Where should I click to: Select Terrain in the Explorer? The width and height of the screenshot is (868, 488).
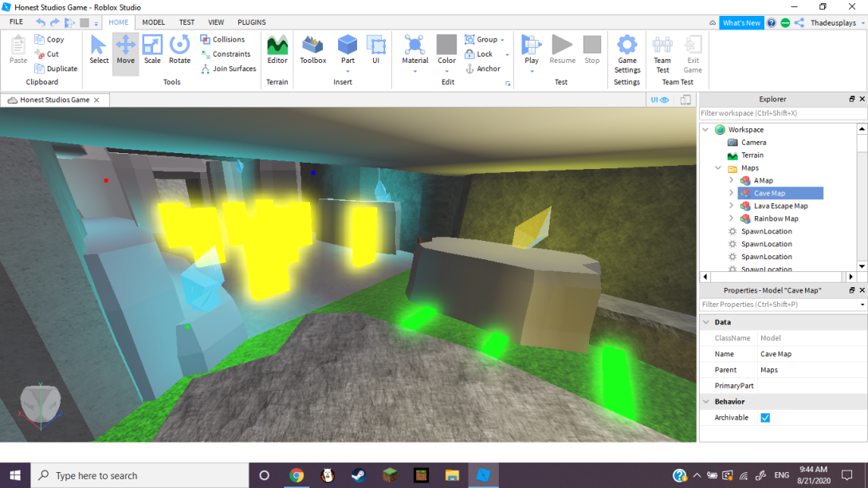point(752,155)
